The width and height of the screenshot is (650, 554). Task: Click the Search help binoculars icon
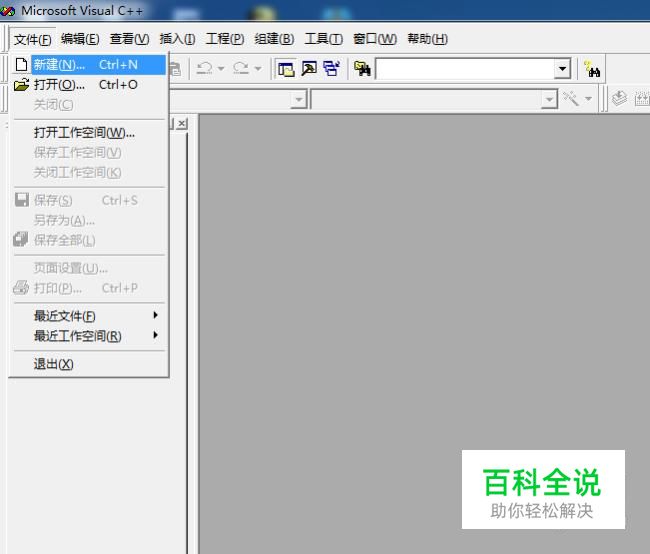pyautogui.click(x=592, y=69)
